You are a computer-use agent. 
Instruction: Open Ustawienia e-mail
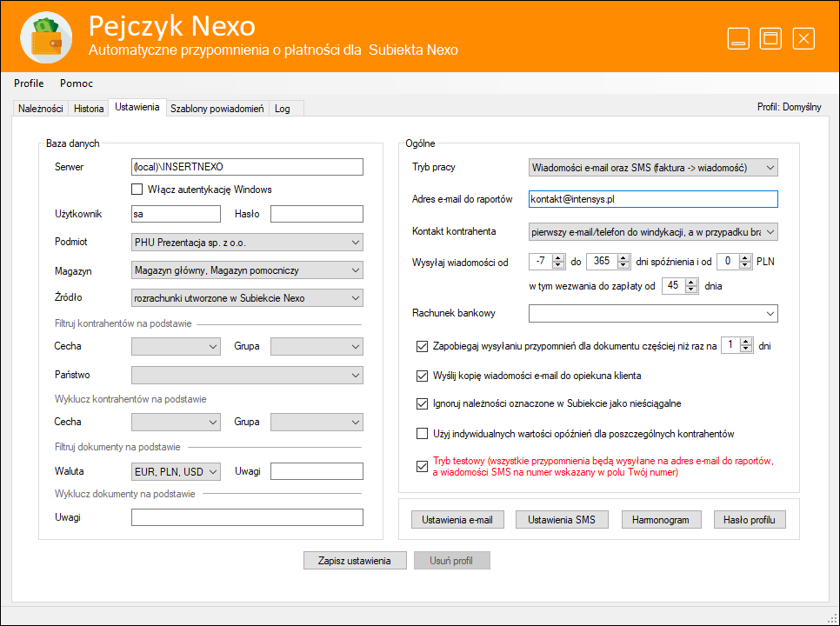point(457,519)
